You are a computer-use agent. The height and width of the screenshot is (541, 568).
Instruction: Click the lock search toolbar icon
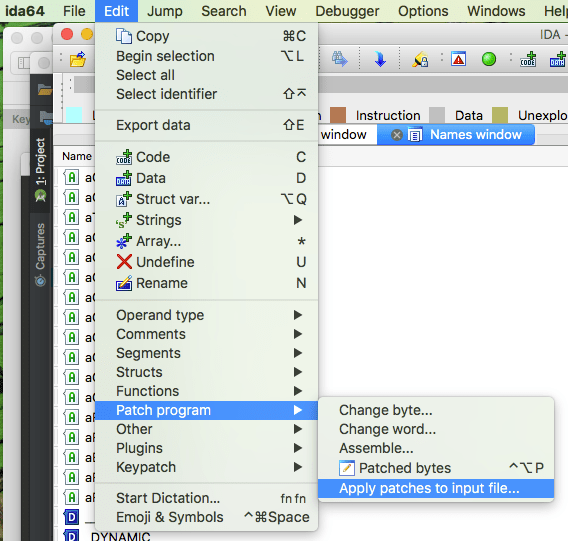[x=420, y=59]
